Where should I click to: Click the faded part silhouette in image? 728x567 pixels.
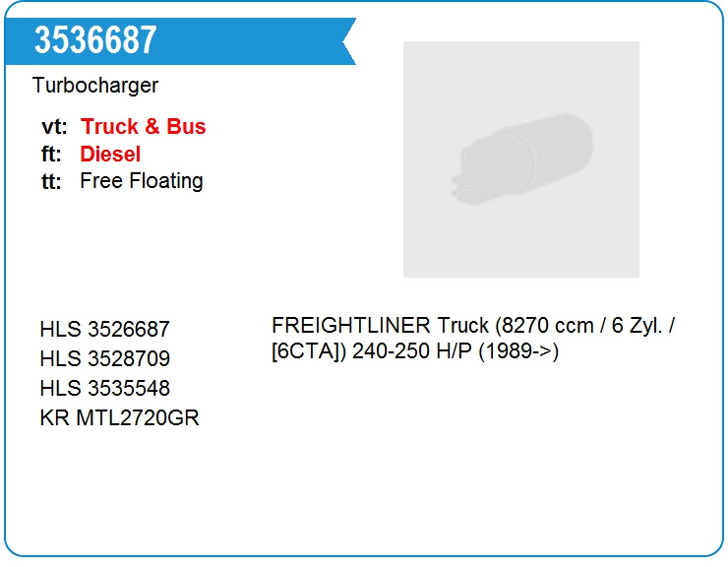(522, 158)
